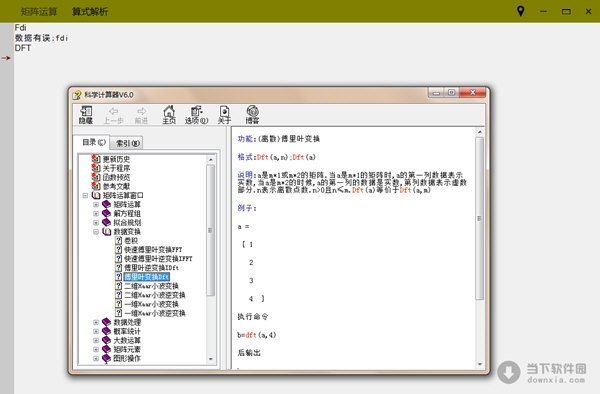Click the page icon beside 参考文献
This screenshot has height=394, width=600.
pyautogui.click(x=96, y=186)
